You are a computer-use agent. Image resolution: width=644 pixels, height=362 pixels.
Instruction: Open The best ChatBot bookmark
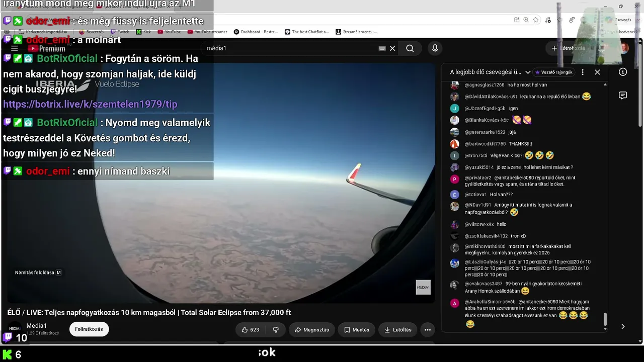point(306,32)
